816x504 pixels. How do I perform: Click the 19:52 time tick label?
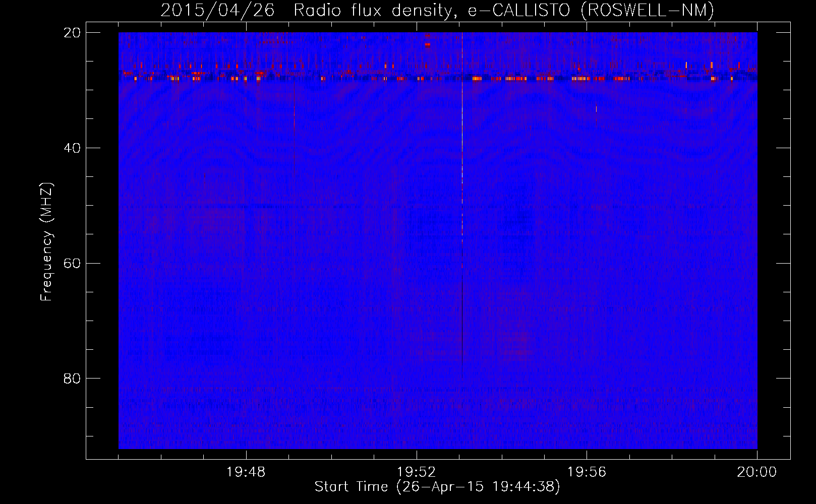[x=417, y=472]
